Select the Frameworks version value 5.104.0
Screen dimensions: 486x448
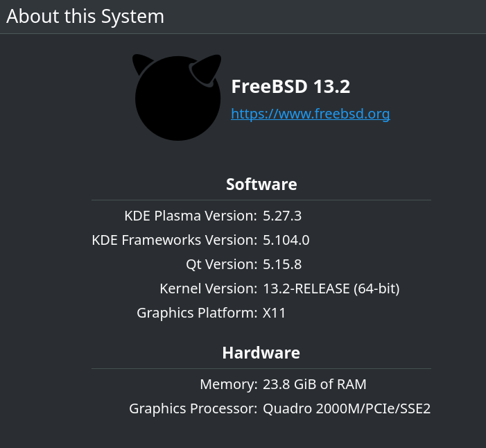[286, 240]
